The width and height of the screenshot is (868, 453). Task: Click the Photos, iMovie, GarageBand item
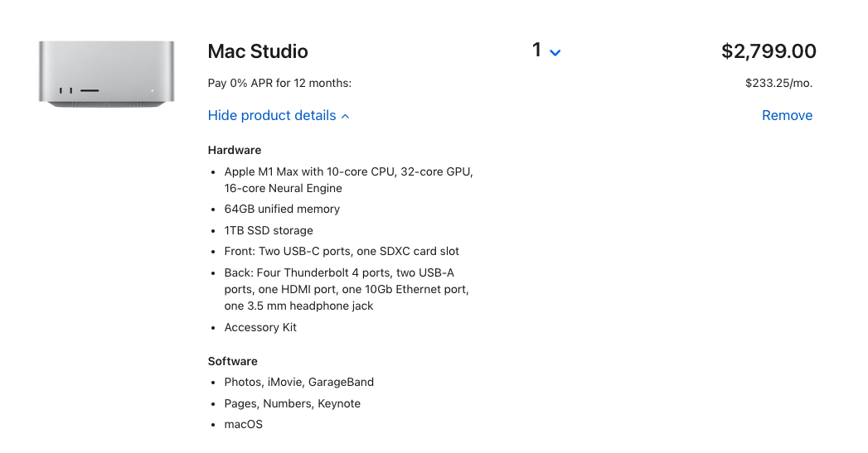tap(298, 383)
